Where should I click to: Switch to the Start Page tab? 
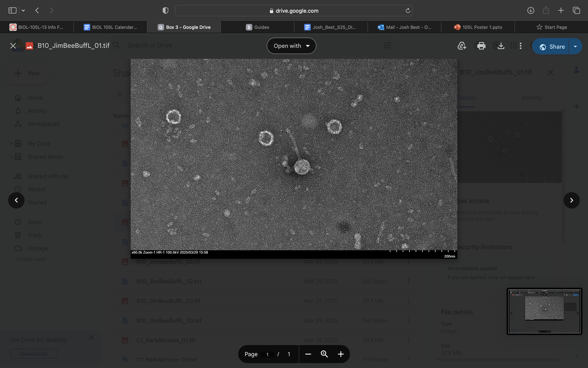pos(551,27)
